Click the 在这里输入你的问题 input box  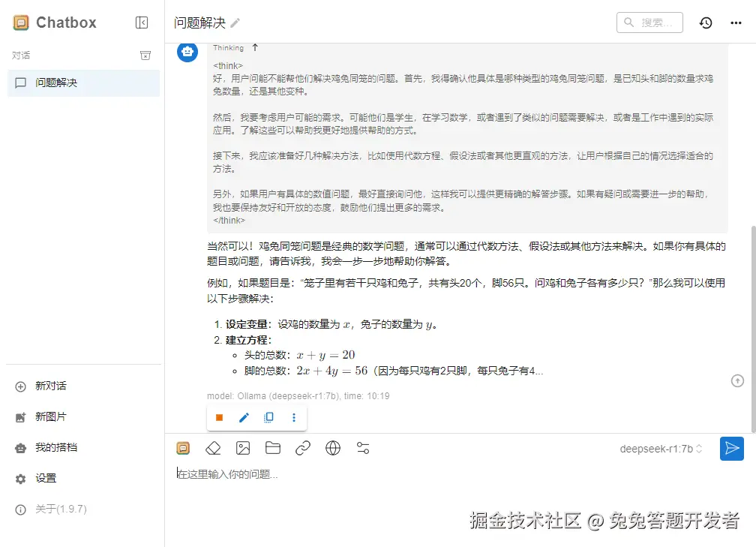(x=460, y=475)
